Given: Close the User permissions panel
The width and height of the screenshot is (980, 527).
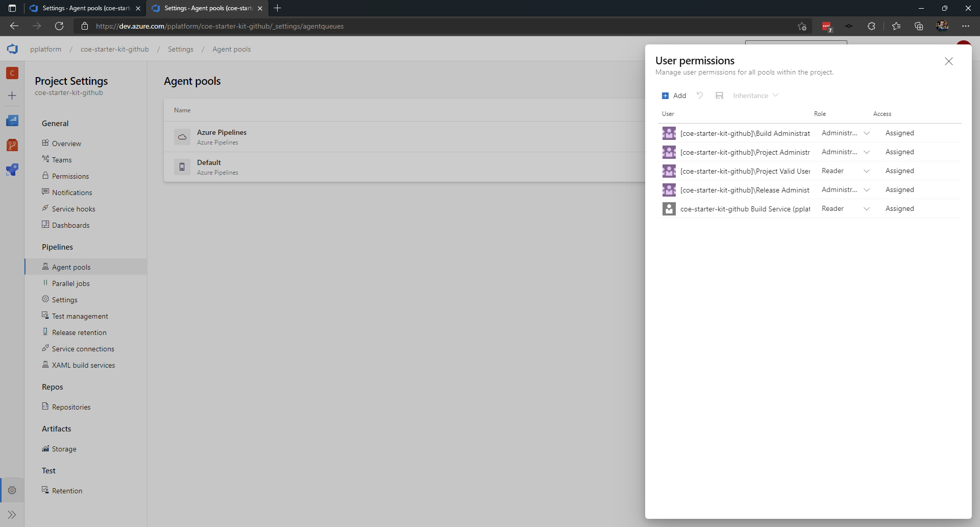Looking at the screenshot, I should pos(949,61).
